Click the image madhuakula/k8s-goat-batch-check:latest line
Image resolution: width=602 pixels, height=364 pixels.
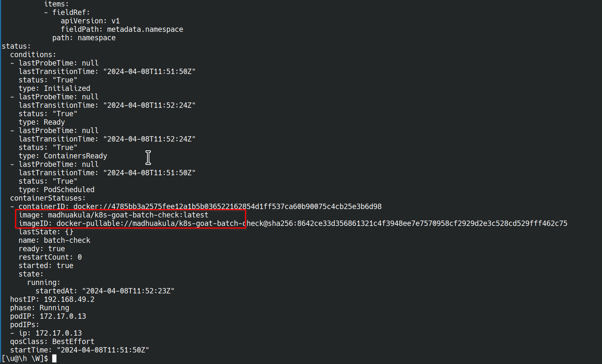click(114, 215)
